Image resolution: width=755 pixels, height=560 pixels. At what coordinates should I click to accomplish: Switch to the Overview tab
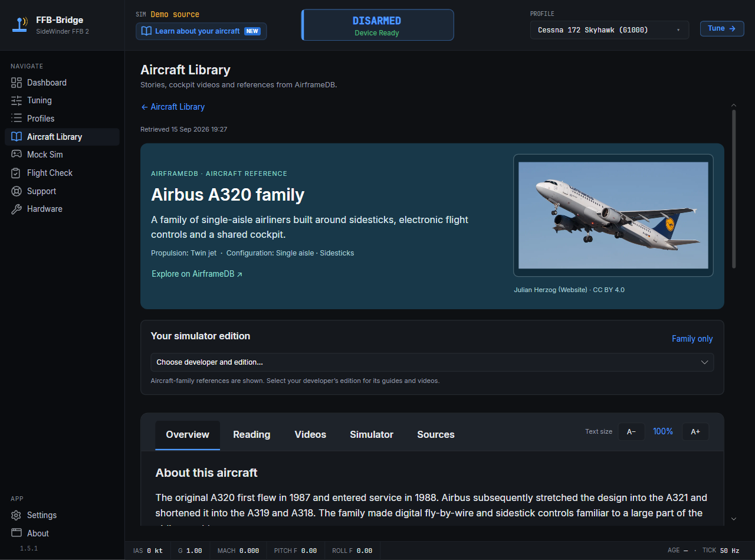188,435
